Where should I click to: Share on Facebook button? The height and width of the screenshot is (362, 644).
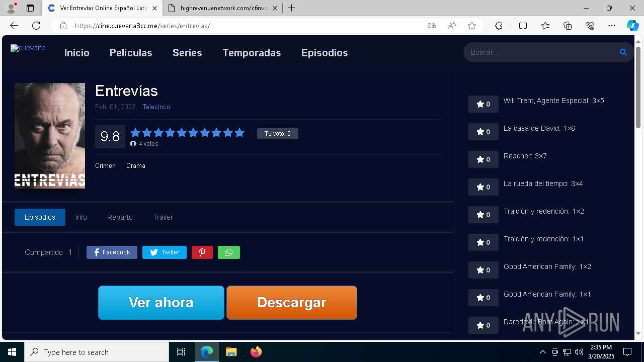click(x=112, y=252)
